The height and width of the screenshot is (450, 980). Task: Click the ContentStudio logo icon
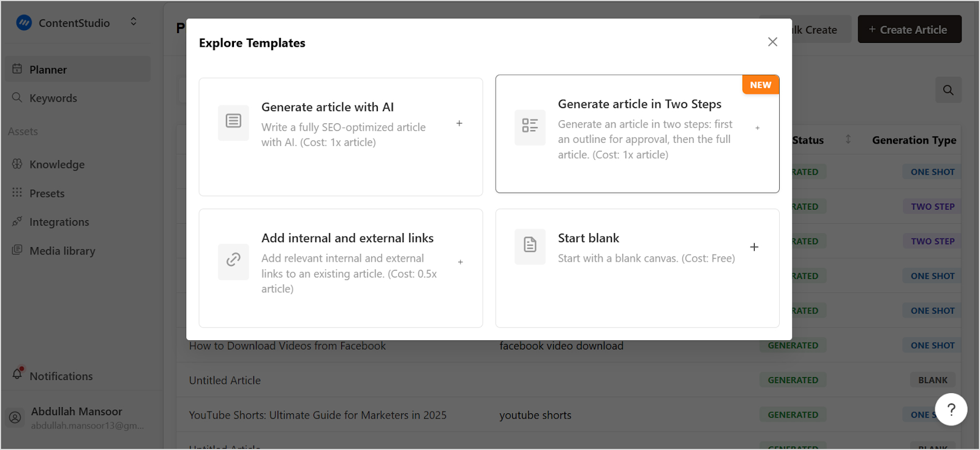pyautogui.click(x=24, y=23)
